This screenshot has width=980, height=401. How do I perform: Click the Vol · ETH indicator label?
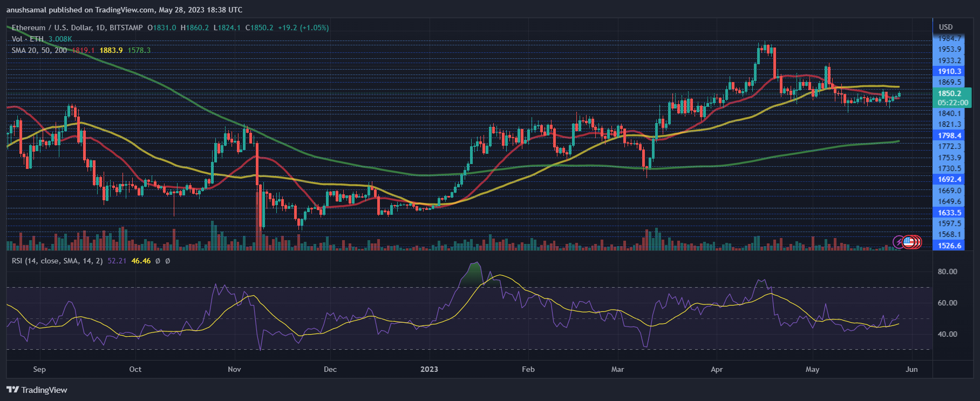point(28,39)
